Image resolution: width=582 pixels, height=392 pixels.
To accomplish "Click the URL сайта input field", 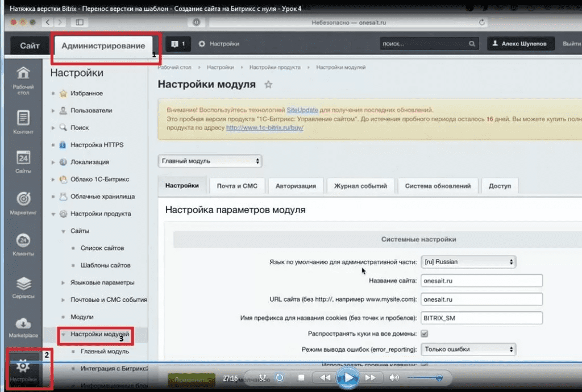I will point(481,299).
